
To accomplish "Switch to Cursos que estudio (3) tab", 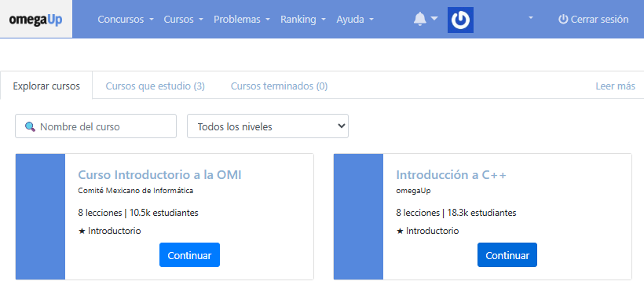I will point(156,86).
